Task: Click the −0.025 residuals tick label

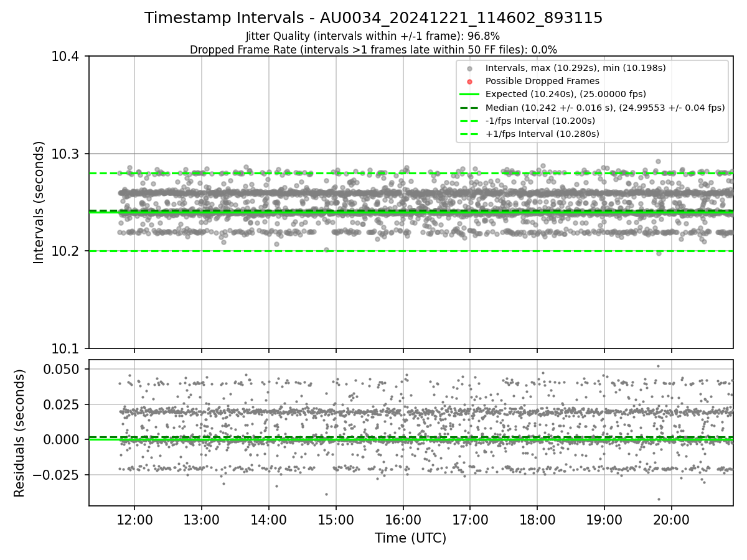Action: (57, 475)
